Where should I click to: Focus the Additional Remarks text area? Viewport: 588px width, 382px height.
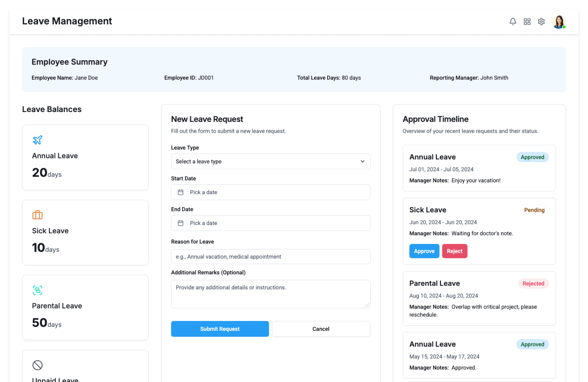[x=270, y=294]
